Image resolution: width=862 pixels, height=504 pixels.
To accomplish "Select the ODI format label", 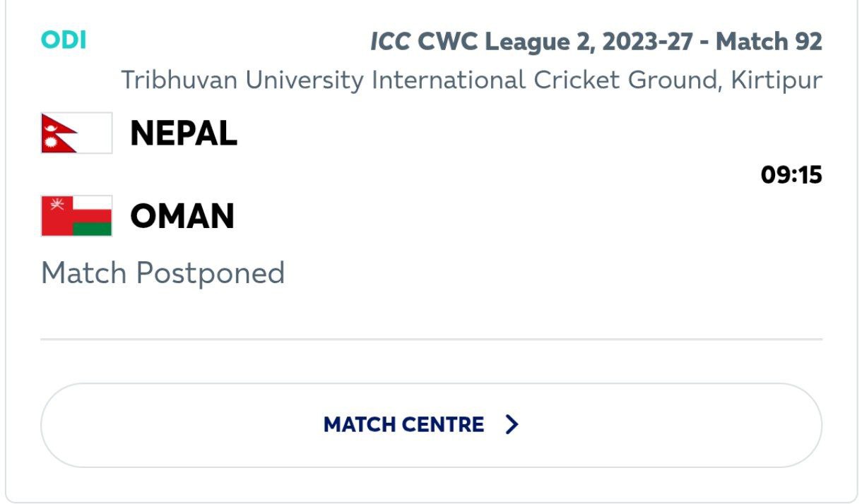I will [64, 41].
